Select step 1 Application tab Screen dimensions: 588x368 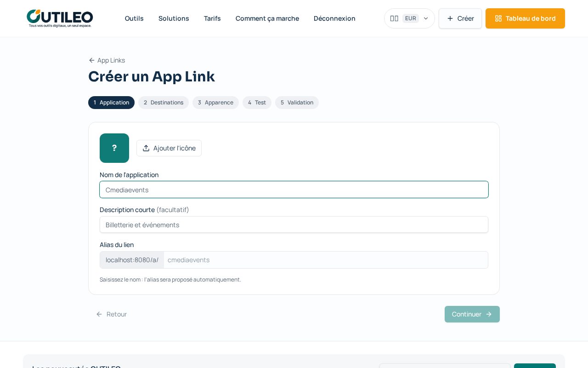(111, 103)
